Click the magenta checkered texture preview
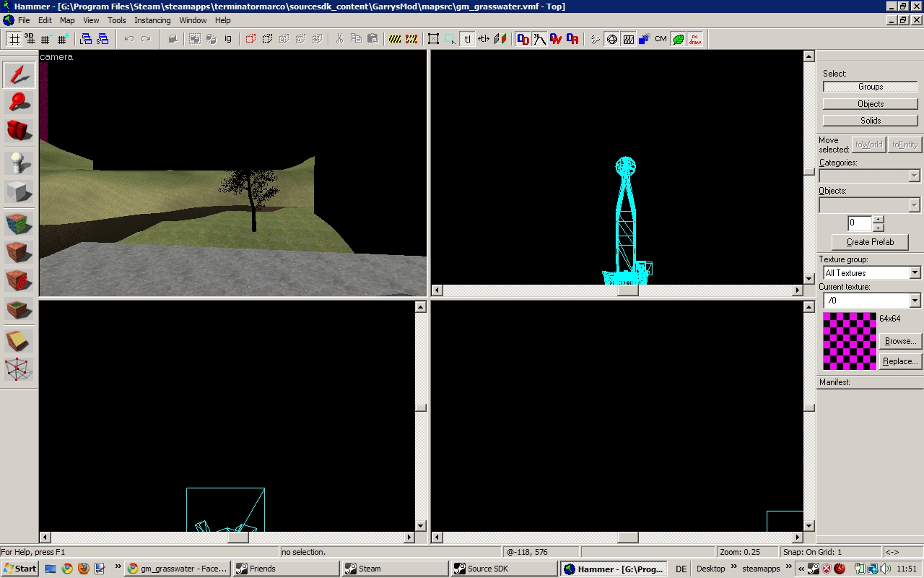This screenshot has height=578, width=924. (x=850, y=341)
